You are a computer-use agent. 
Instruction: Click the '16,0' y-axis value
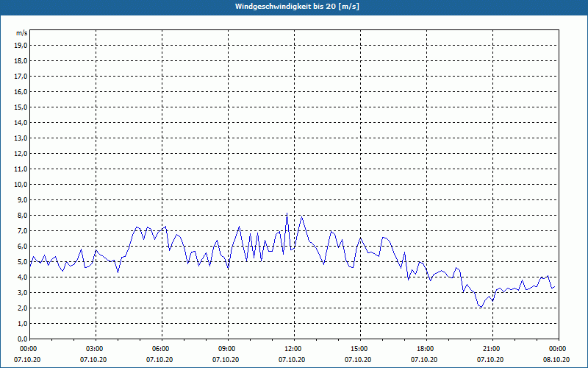tap(21, 91)
